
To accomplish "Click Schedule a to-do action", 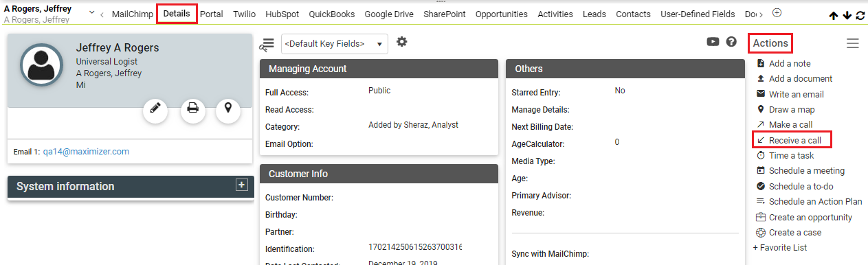I will 801,186.
